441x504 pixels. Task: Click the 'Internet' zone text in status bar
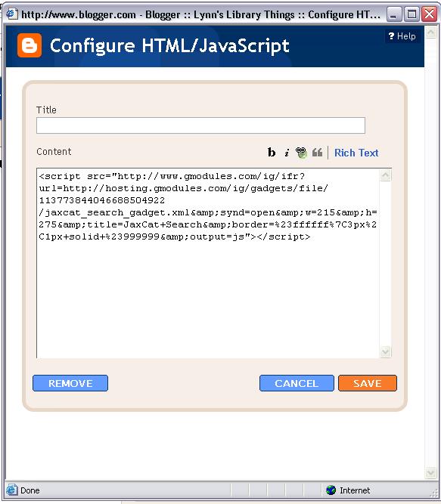tap(355, 490)
